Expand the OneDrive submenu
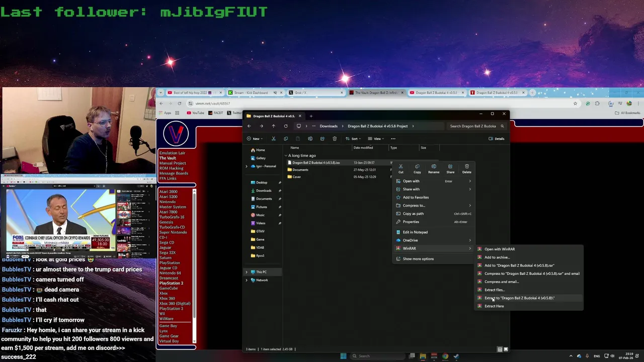The image size is (644, 362). [x=434, y=240]
